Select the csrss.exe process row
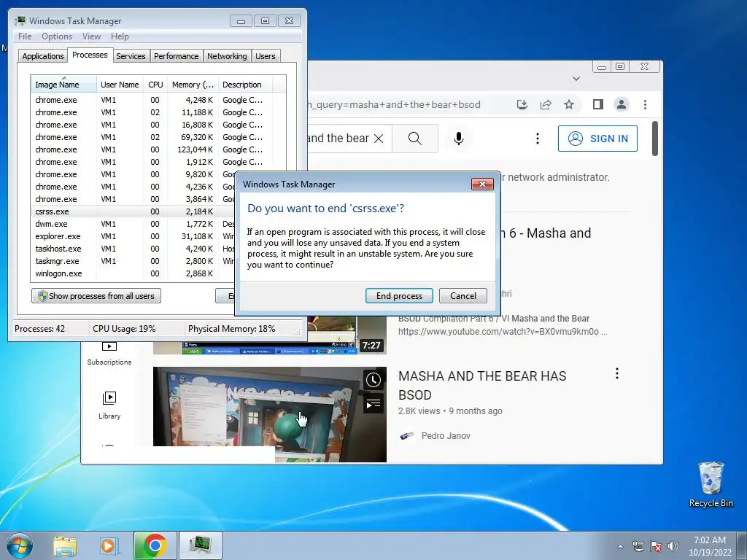The height and width of the screenshot is (560, 747). (133, 211)
